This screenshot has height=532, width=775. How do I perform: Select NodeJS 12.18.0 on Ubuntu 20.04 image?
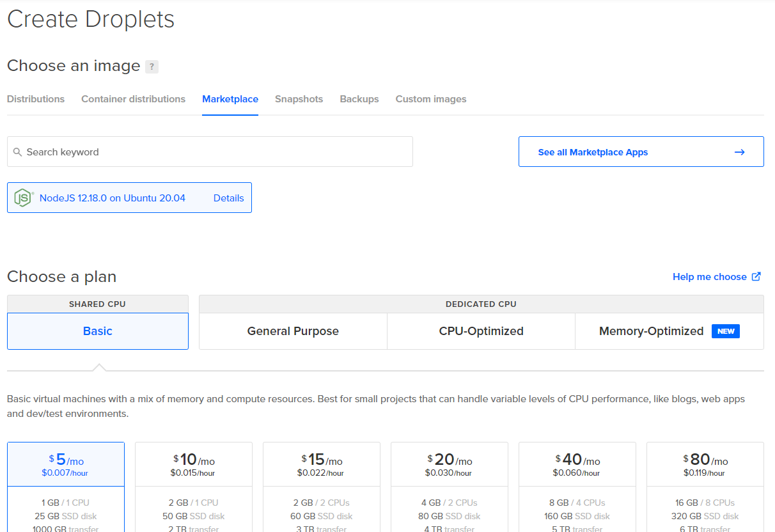[113, 198]
